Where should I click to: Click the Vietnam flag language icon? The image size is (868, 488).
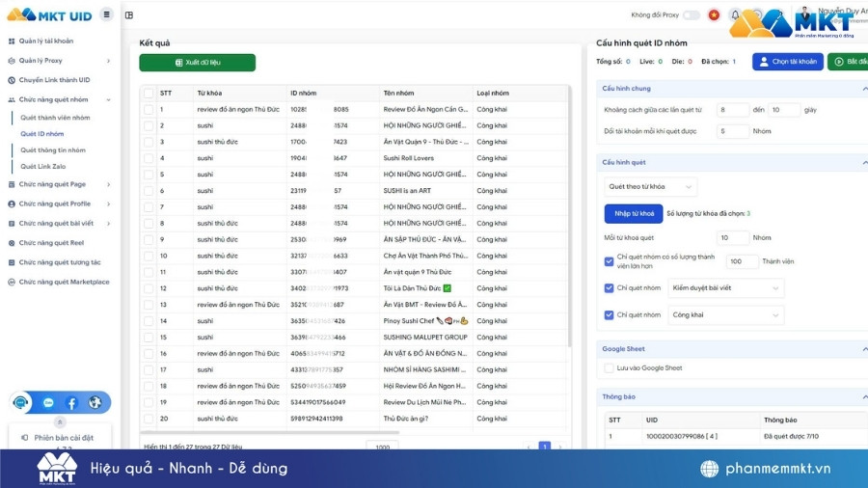(714, 14)
